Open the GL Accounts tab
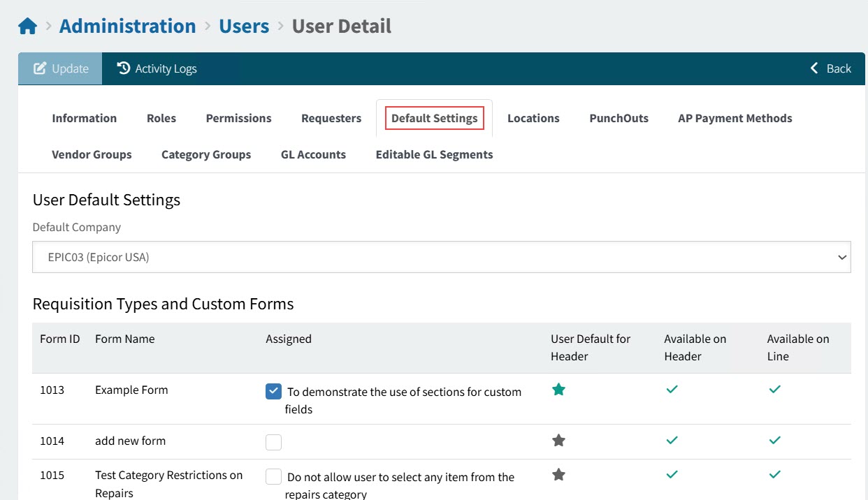The width and height of the screenshot is (868, 500). [x=313, y=154]
